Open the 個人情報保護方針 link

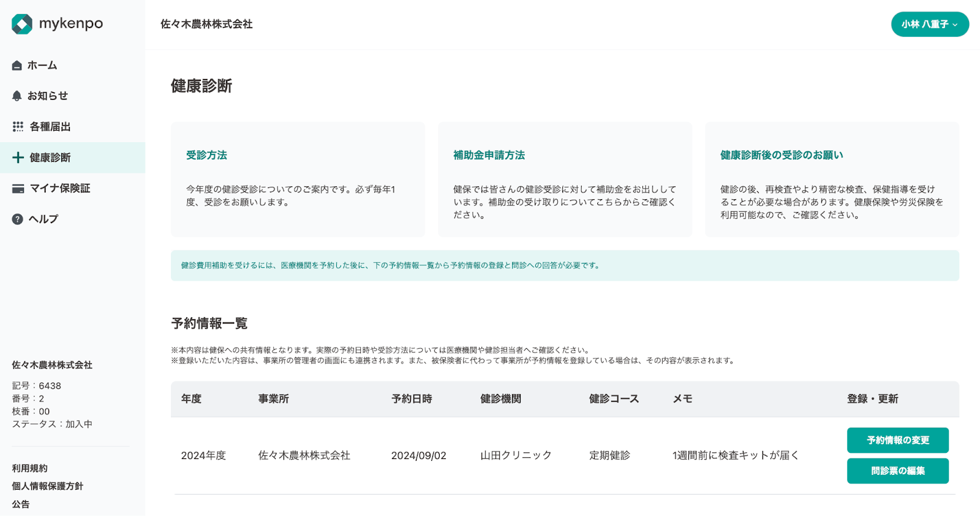pos(47,486)
